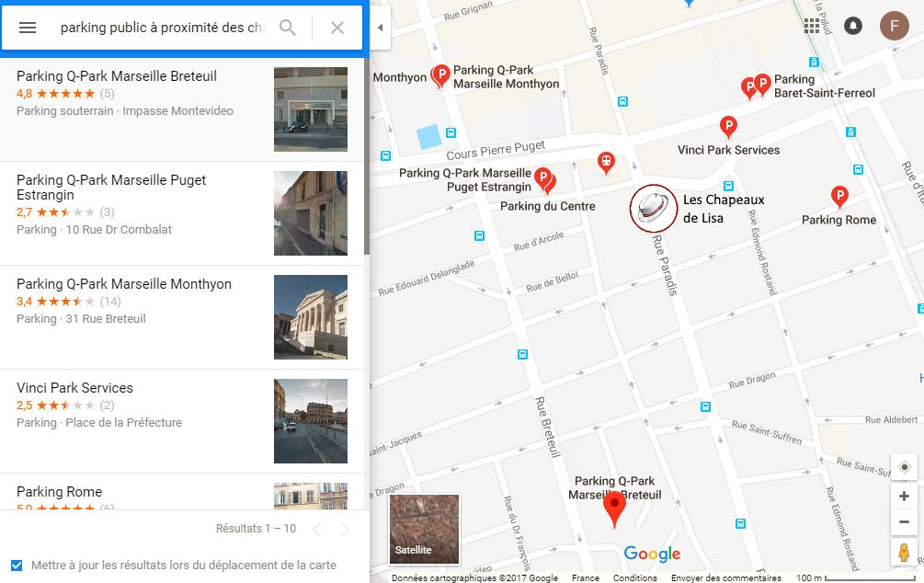Switch to Satellite view thumbnail
Viewport: 924px width, 583px height.
424,529
